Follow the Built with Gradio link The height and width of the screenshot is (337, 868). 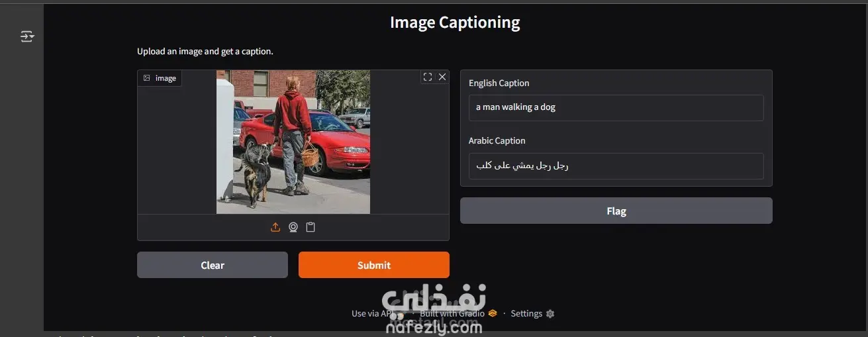(452, 313)
